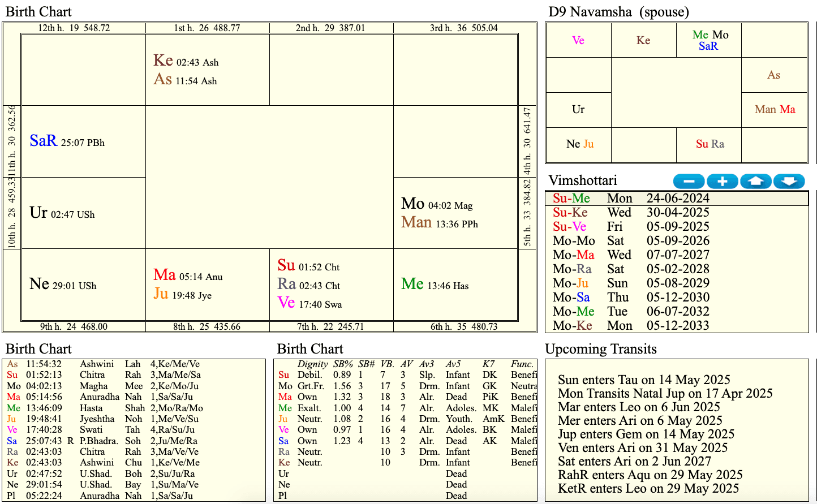Click 'Me 13:46 Has' in the birth chart
Viewport: 817px width, 504px height.
tap(435, 284)
